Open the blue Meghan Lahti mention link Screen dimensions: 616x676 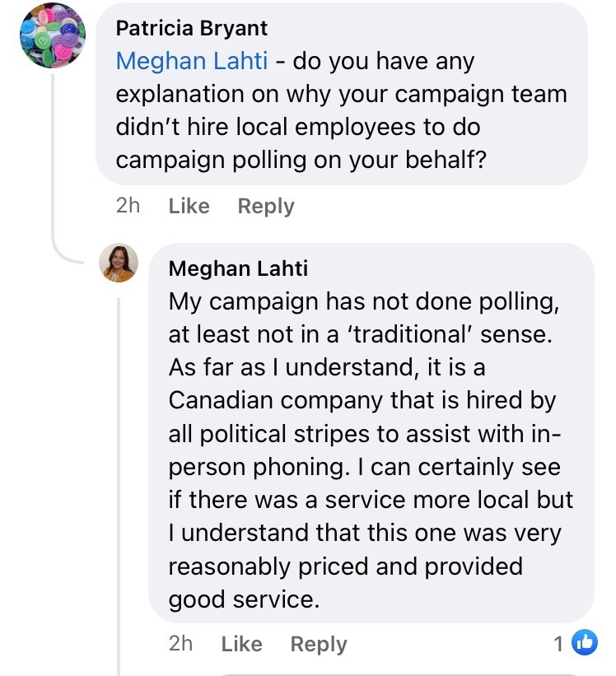click(192, 61)
